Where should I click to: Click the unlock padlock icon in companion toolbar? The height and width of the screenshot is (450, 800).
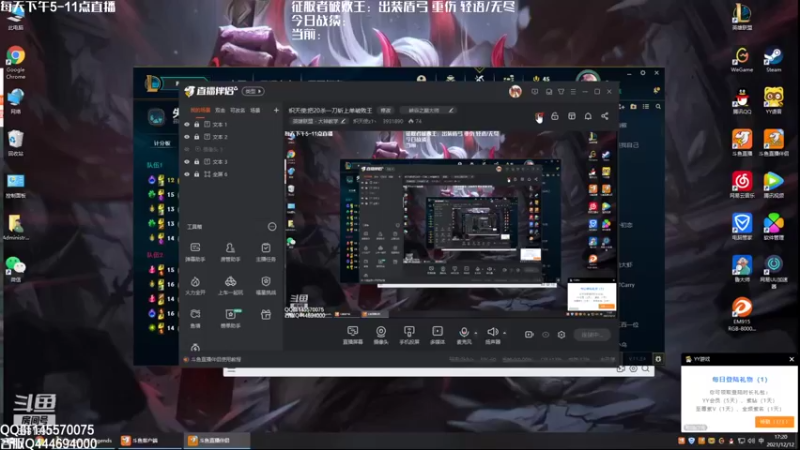555,116
